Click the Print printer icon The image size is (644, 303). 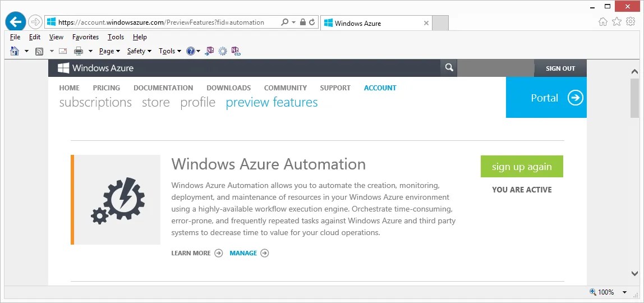[x=79, y=51]
